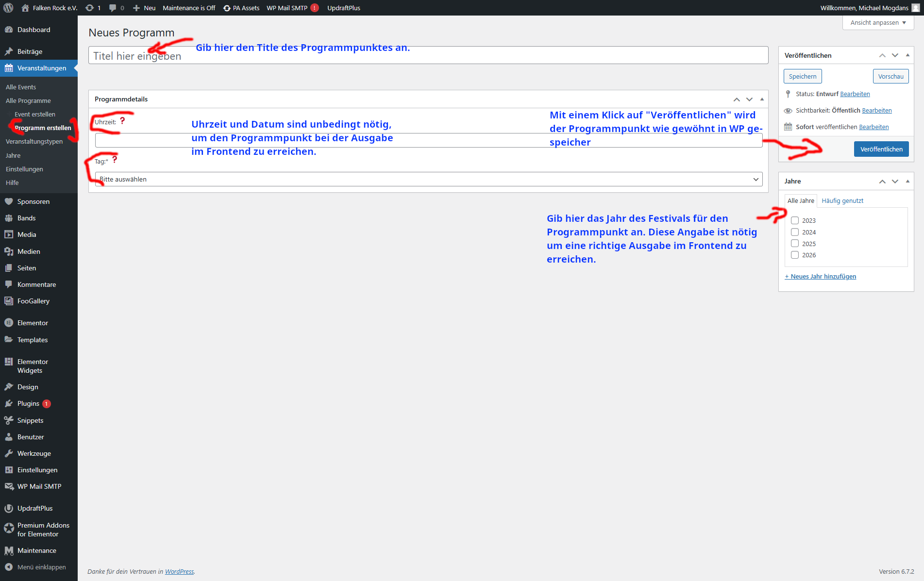Screen dimensions: 924x581
Task: Tick the 2025 year checkbox
Action: tap(795, 244)
